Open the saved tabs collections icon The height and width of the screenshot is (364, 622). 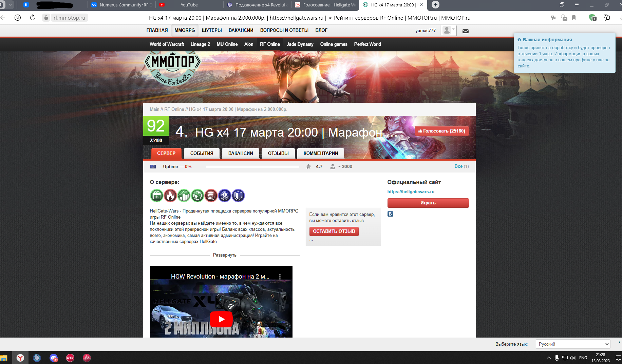(x=562, y=5)
